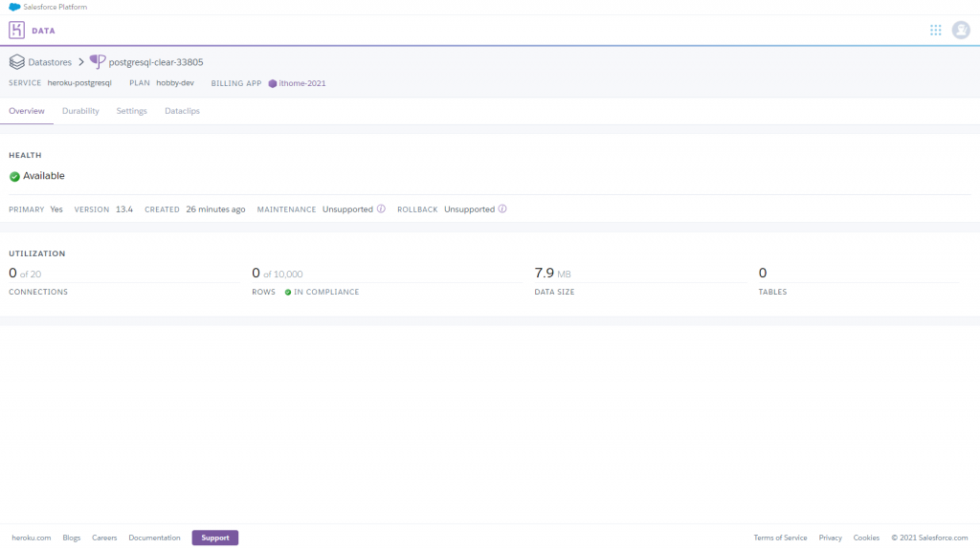Click the purple Support button
The height and width of the screenshot is (549, 980).
[215, 538]
